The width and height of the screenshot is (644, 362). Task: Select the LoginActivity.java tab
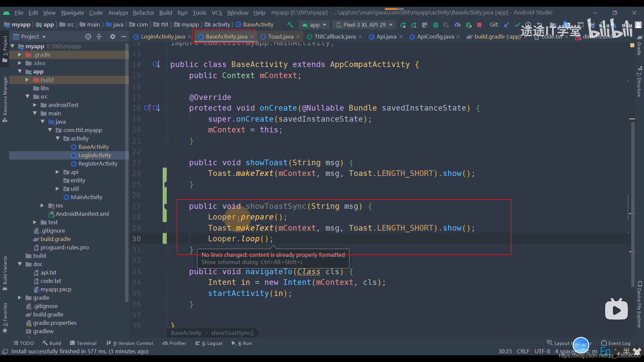pos(162,36)
